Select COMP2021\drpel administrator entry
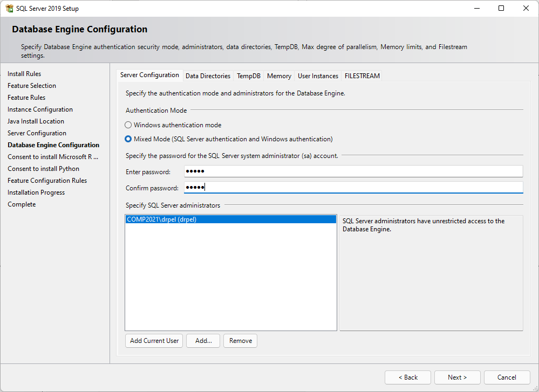Screen dimensions: 539x392 click(231, 219)
